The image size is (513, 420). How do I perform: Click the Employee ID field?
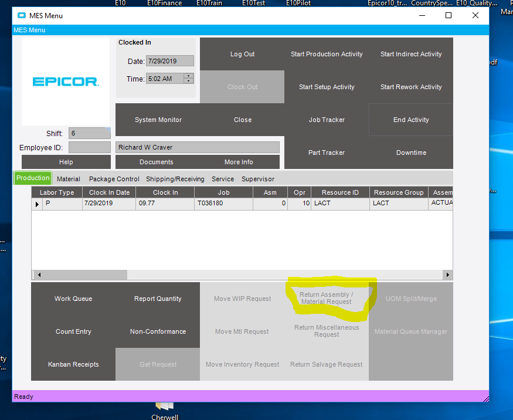pyautogui.click(x=89, y=147)
